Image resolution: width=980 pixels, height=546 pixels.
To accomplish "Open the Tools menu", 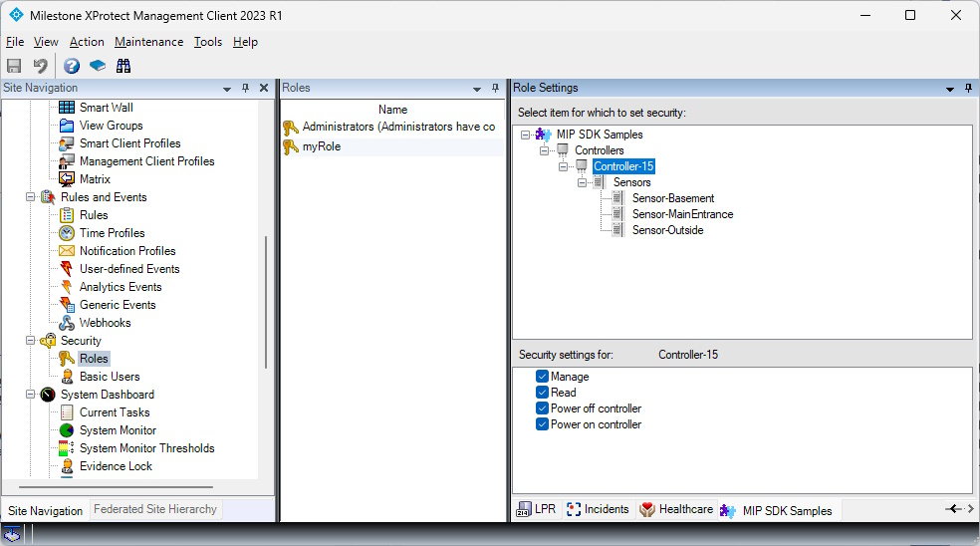I will 208,42.
